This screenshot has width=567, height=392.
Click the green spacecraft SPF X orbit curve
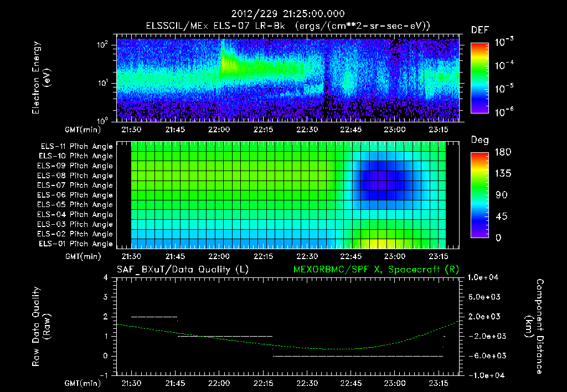(x=288, y=345)
